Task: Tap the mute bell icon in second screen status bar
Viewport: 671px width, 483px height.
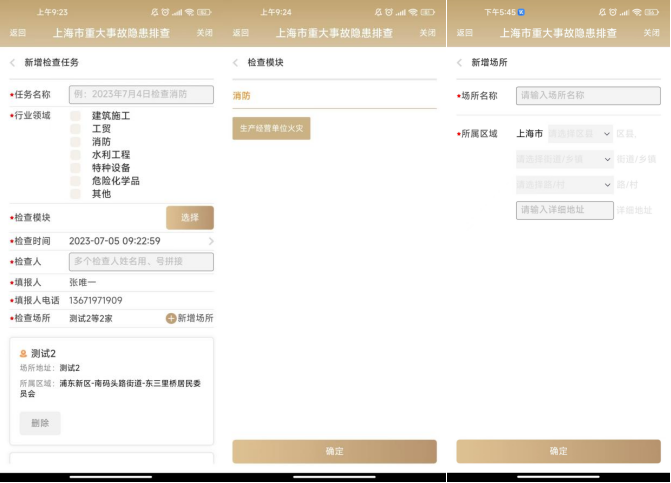Action: pos(378,12)
